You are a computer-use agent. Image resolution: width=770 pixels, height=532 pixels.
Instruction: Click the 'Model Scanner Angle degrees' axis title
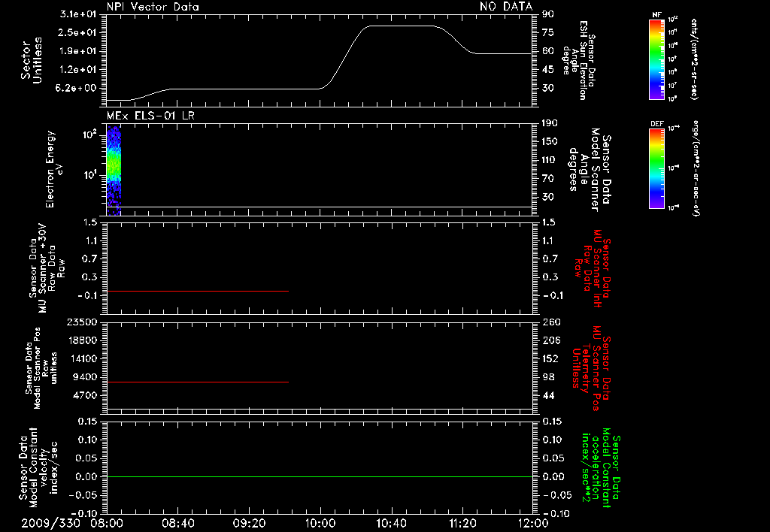click(590, 170)
